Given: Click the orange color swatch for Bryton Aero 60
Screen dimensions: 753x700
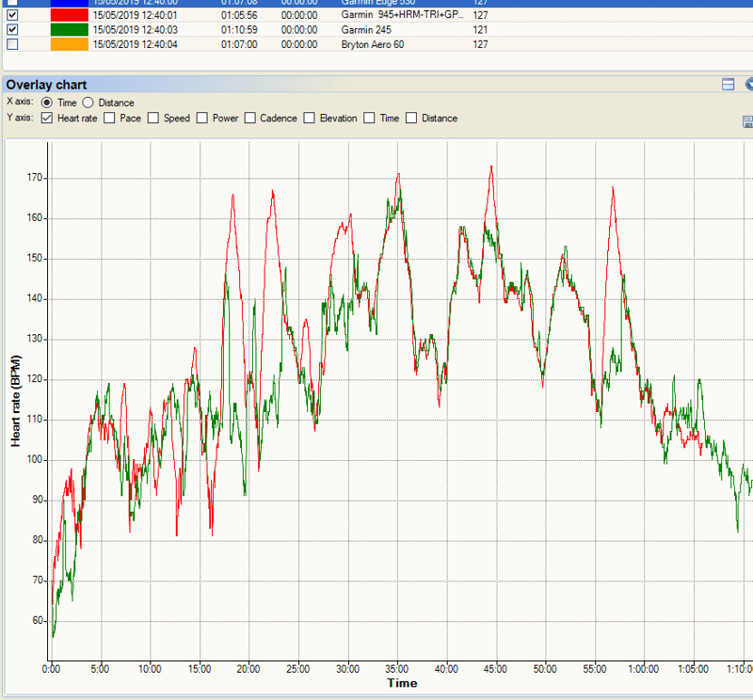Looking at the screenshot, I should 69,44.
